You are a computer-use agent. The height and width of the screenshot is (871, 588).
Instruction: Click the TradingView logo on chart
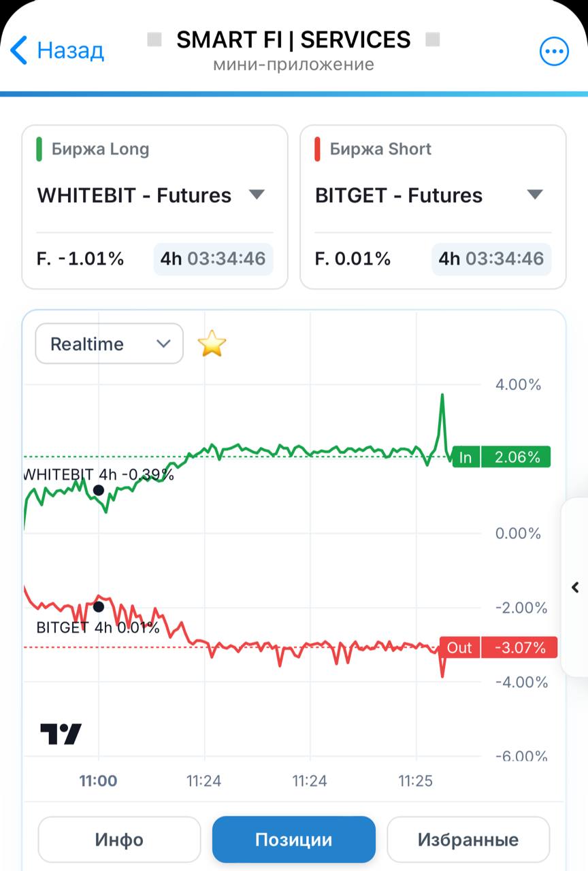61,734
